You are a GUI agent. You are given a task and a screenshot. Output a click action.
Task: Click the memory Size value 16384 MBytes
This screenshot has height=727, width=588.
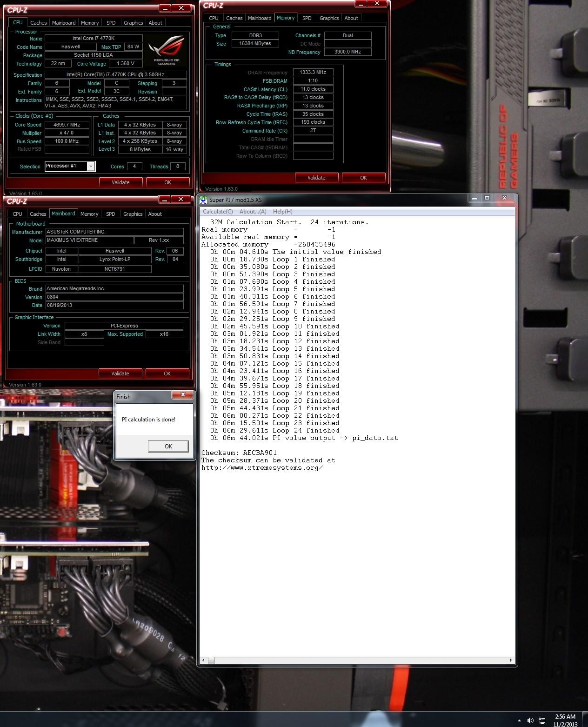(255, 43)
